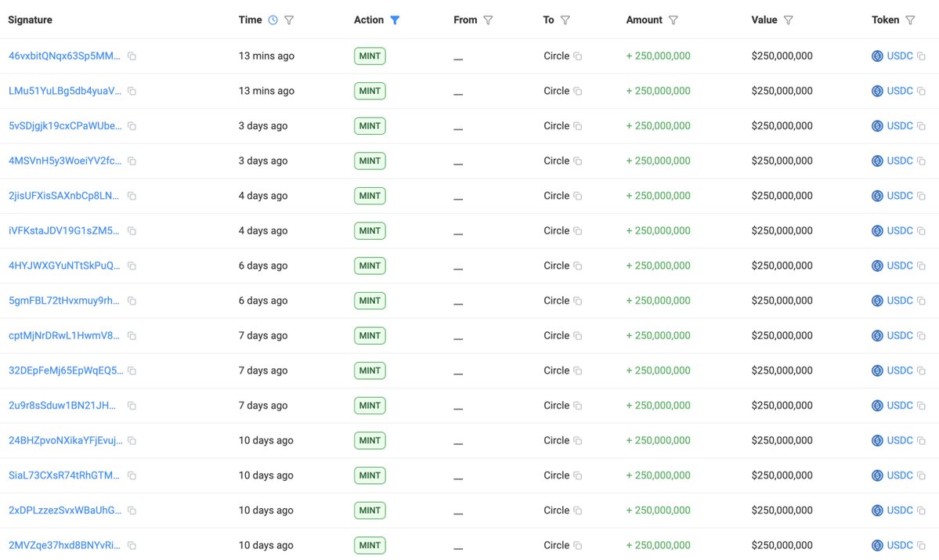Filter by the Value column
The width and height of the screenshot is (939, 560).
click(788, 20)
